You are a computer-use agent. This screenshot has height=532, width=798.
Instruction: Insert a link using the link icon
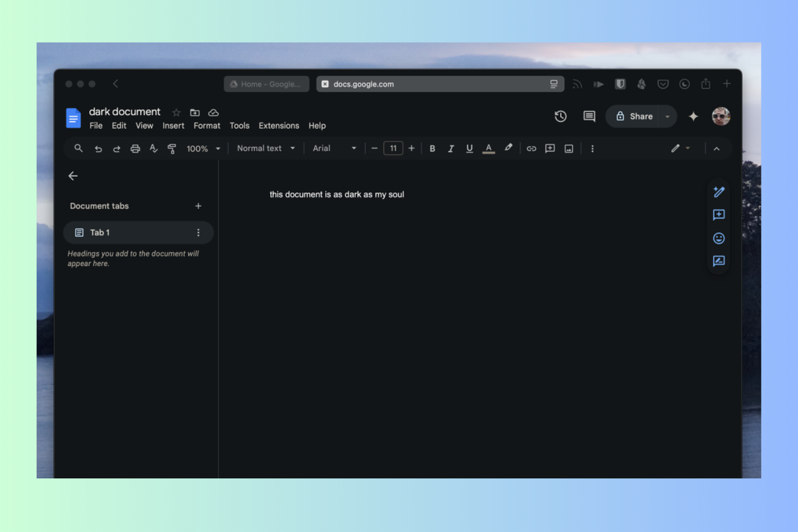[531, 148]
